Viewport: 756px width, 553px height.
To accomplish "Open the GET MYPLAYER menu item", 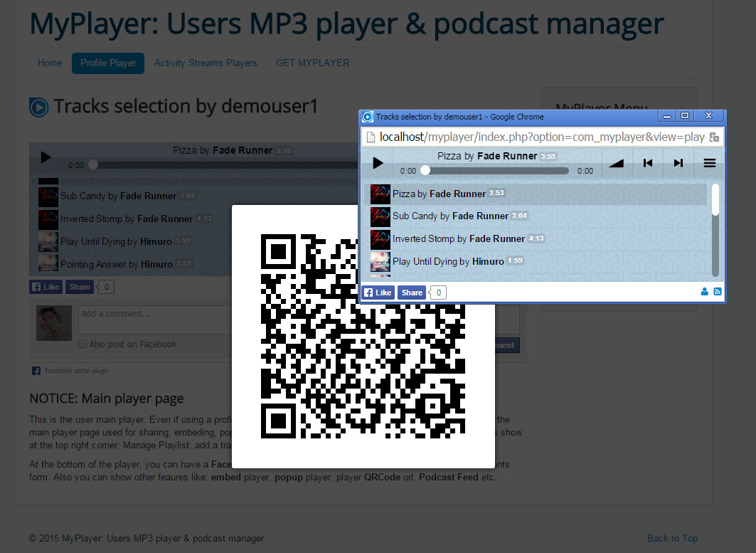I will coord(312,63).
